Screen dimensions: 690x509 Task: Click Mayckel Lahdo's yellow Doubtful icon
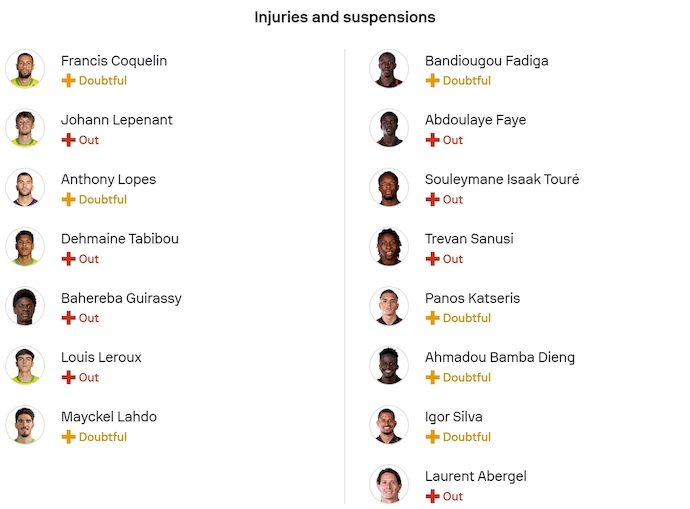(68, 437)
